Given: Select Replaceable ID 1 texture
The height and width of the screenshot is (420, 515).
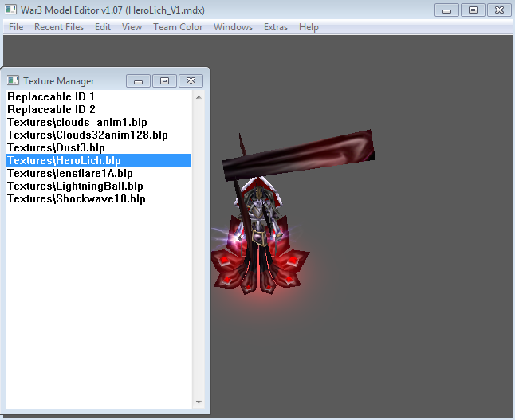Looking at the screenshot, I should point(99,96).
